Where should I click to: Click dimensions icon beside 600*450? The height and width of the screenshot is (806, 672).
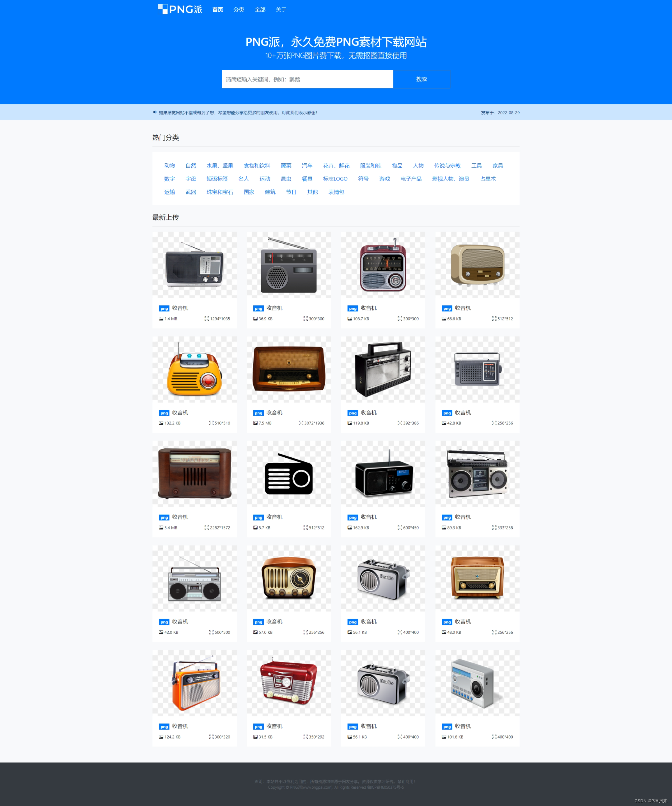400,528
